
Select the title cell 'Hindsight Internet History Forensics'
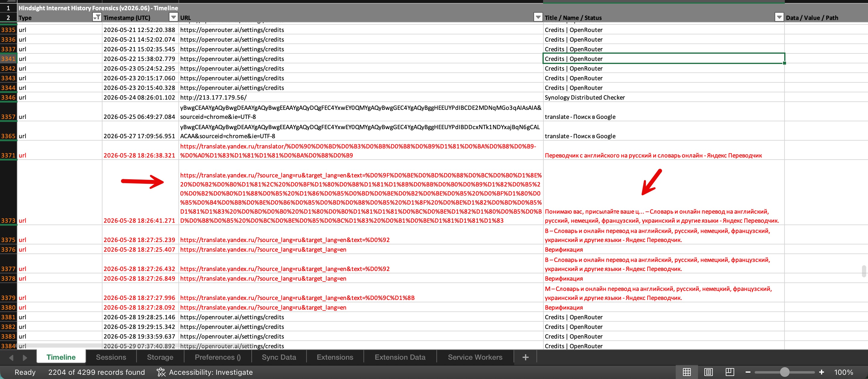point(98,8)
